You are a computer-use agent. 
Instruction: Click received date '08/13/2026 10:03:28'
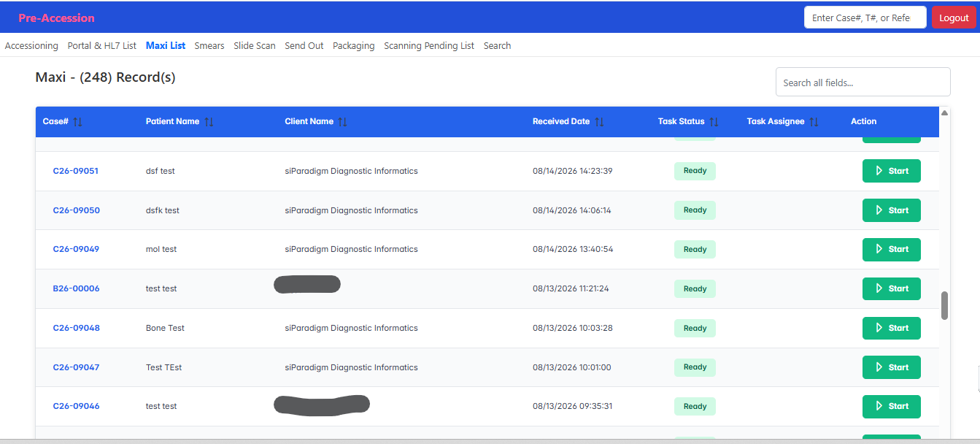[x=573, y=328]
